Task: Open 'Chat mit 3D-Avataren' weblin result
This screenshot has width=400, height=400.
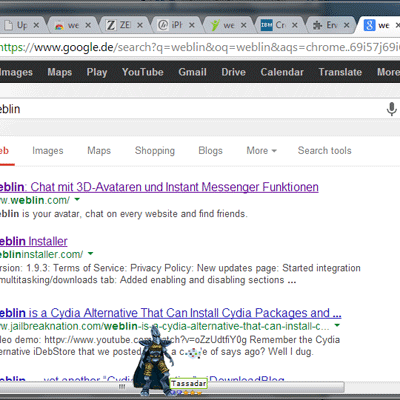Action: pyautogui.click(x=159, y=187)
